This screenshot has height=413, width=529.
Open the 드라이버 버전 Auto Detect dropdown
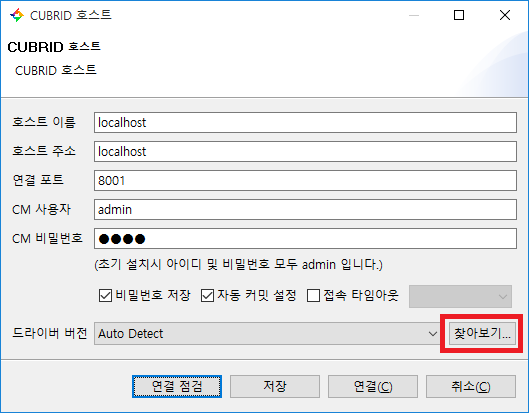pos(266,333)
